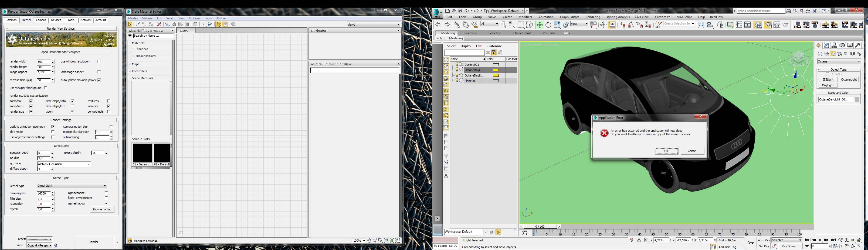Click the Select and Link chain icon
Image resolution: width=868 pixels, height=250 pixels.
457,25
